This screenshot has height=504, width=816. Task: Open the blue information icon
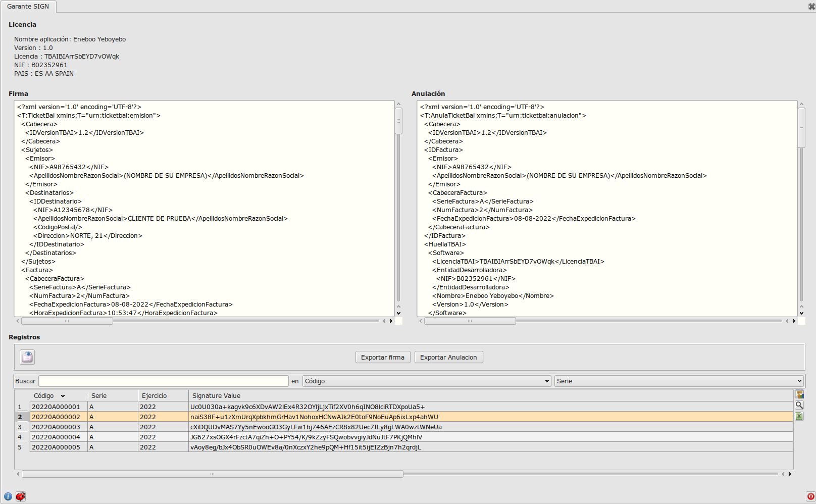pos(8,496)
